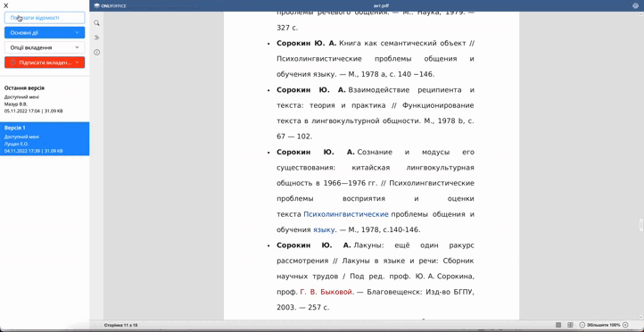644x332 pixels.
Task: Switch to single page view
Action: click(558, 325)
